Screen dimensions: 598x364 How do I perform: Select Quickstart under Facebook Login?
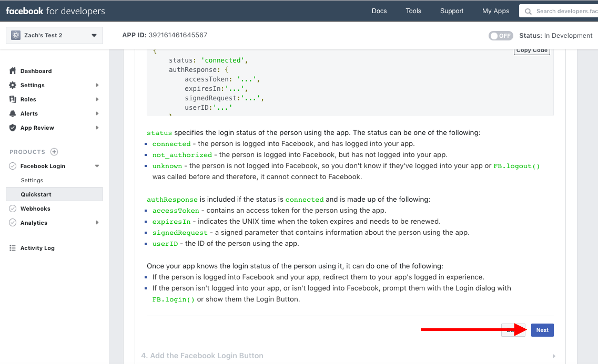pyautogui.click(x=55, y=194)
